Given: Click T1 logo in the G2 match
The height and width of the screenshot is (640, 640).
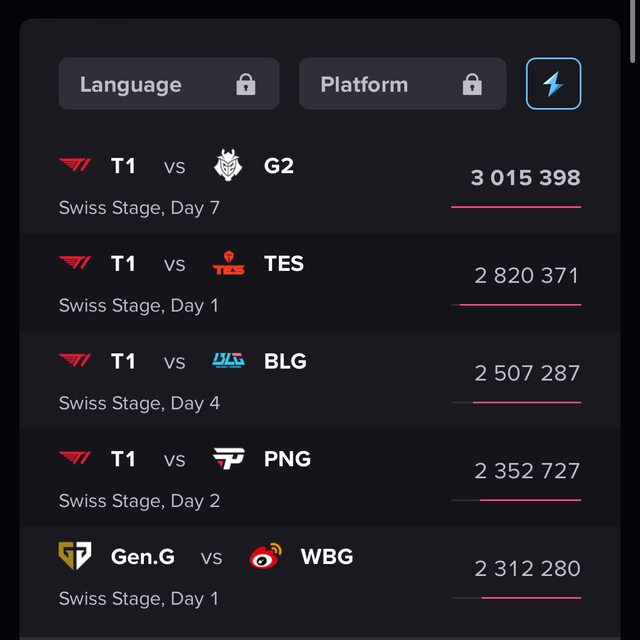Looking at the screenshot, I should pyautogui.click(x=75, y=166).
